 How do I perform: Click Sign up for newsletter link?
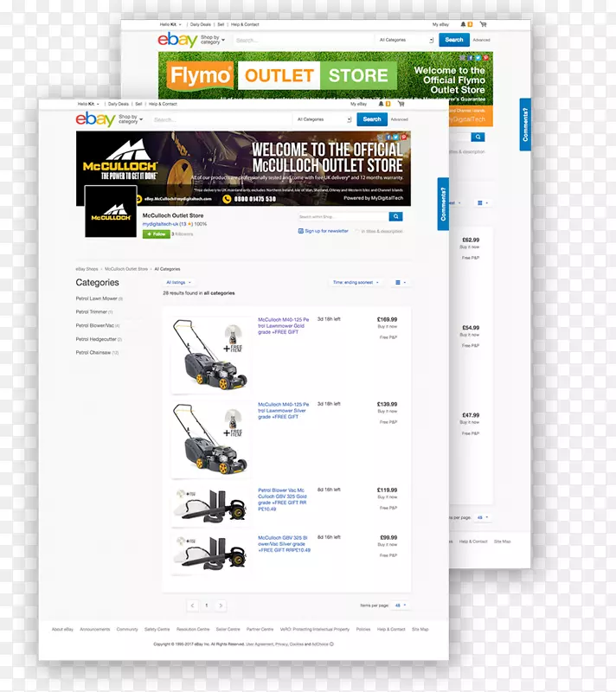326,231
